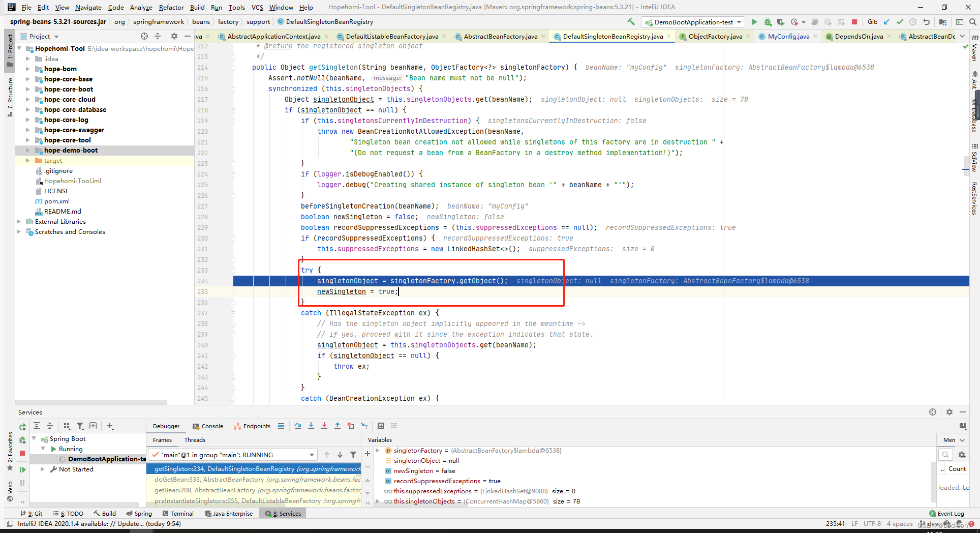Image resolution: width=980 pixels, height=533 pixels.
Task: Click breadcrumb DefaultSingletonBeanRegistry in navigation bar
Action: pos(325,21)
